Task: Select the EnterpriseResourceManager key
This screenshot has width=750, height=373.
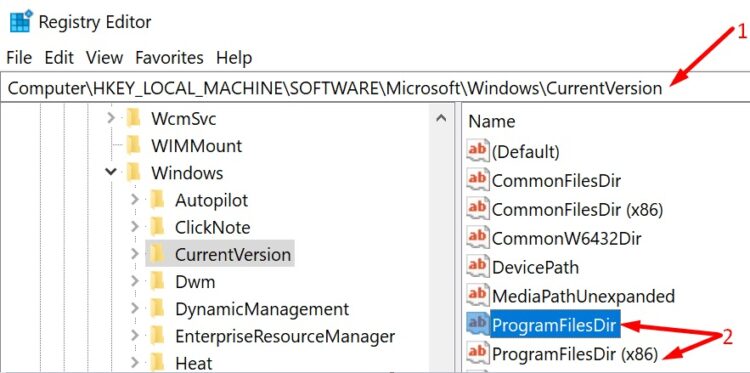Action: [285, 336]
